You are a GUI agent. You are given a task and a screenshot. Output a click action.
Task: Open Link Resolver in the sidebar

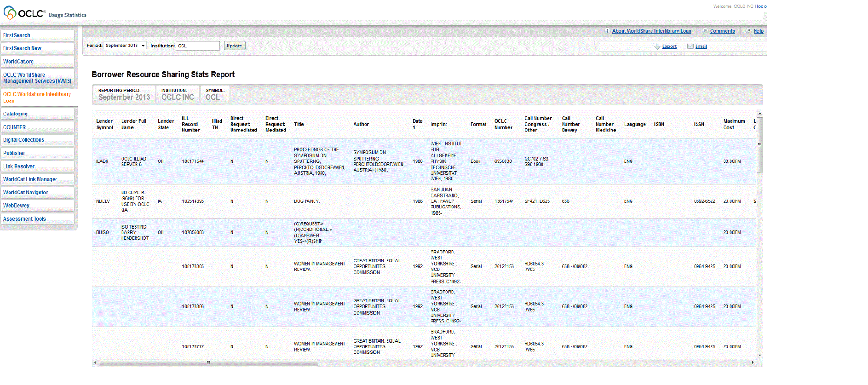37,167
